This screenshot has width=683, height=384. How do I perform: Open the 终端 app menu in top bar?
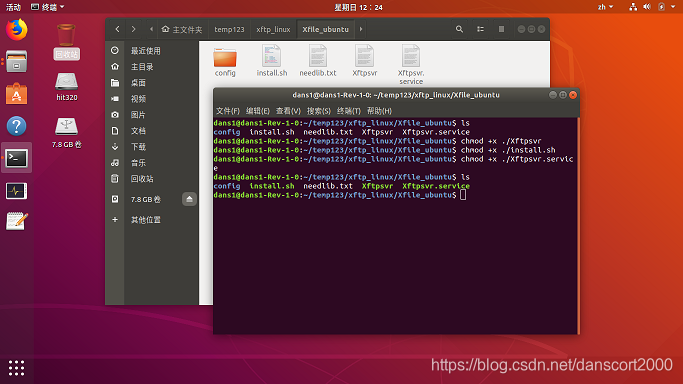coord(47,7)
